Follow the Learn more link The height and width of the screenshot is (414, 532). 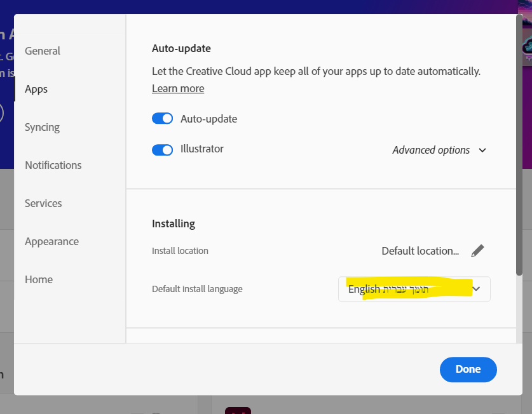tap(178, 89)
